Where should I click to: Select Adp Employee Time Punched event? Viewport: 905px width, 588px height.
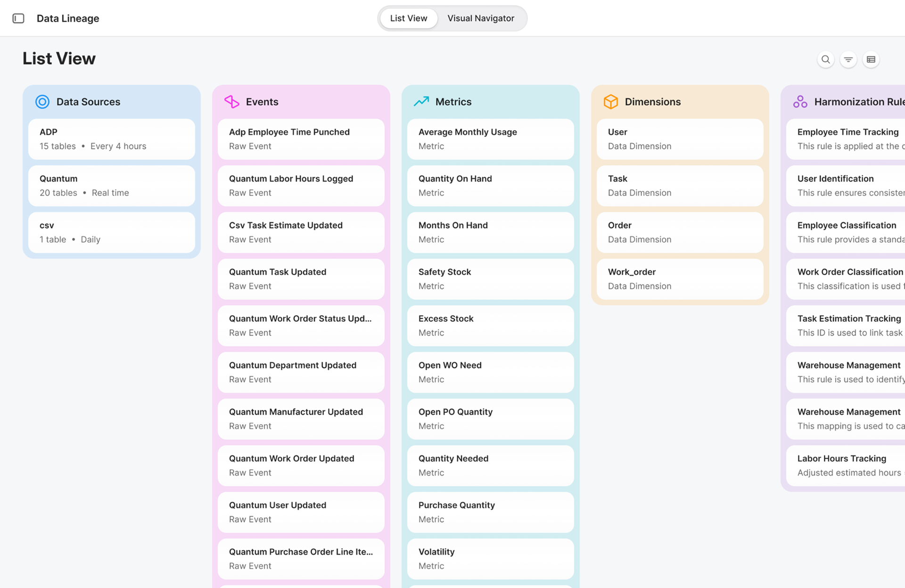point(301,139)
